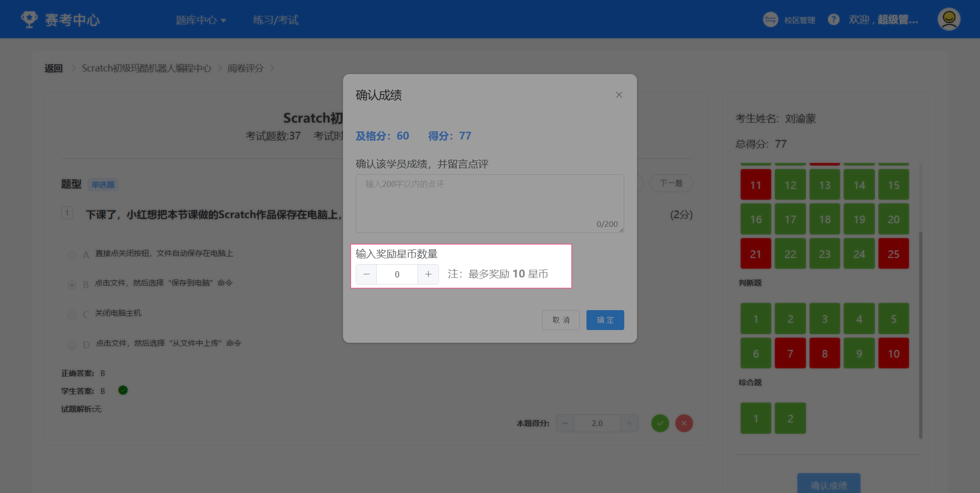Open 判断题 question 5 tile
Image resolution: width=980 pixels, height=493 pixels.
[x=894, y=319]
